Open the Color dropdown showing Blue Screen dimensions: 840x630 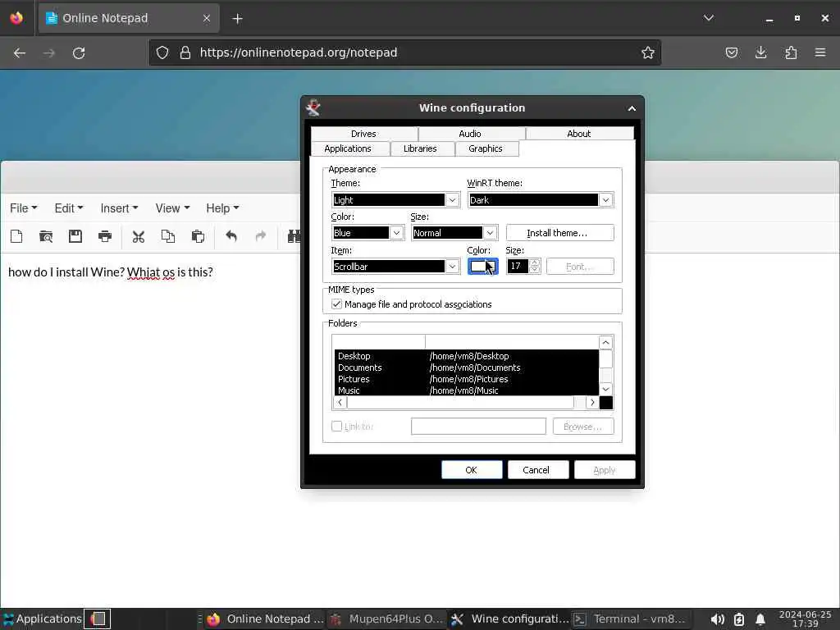[367, 233]
